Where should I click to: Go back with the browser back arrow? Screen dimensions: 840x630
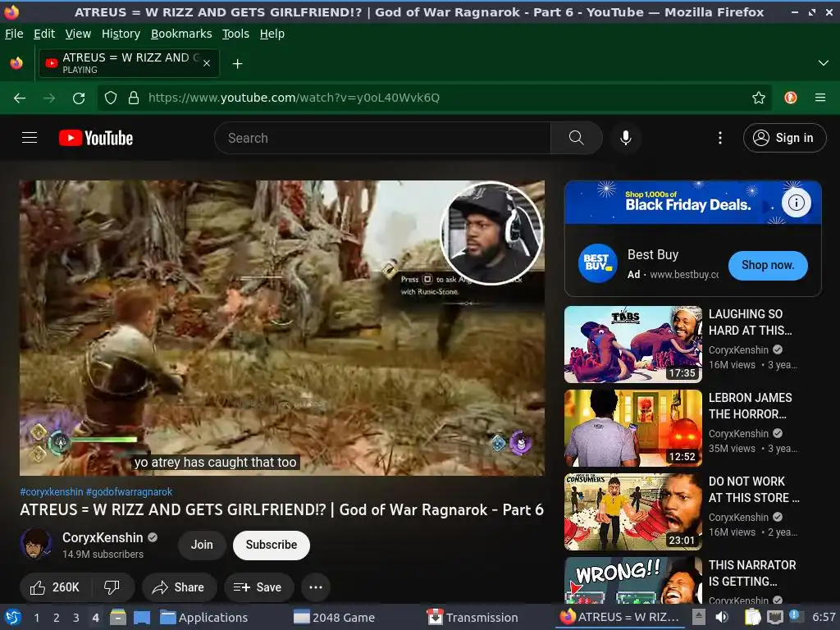coord(20,98)
